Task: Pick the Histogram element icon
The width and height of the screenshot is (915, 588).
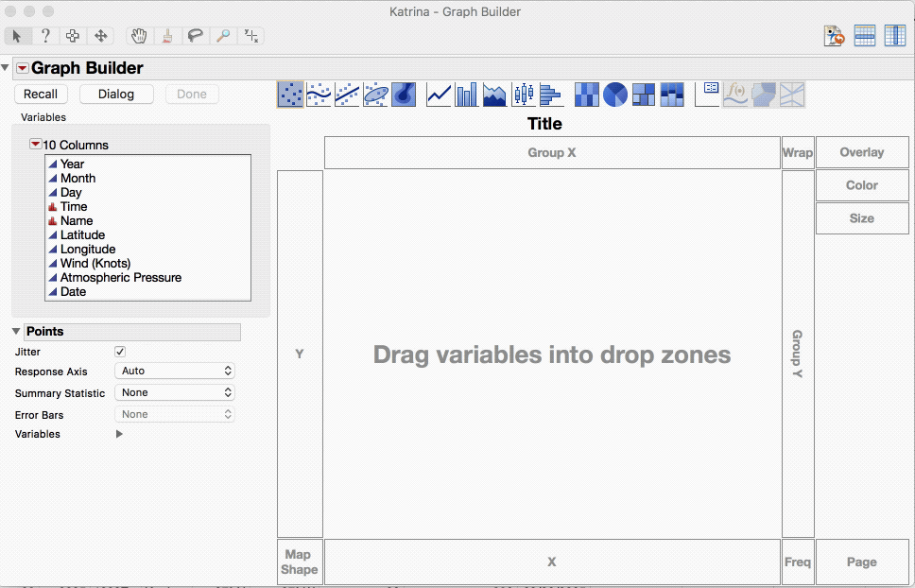Action: (551, 94)
